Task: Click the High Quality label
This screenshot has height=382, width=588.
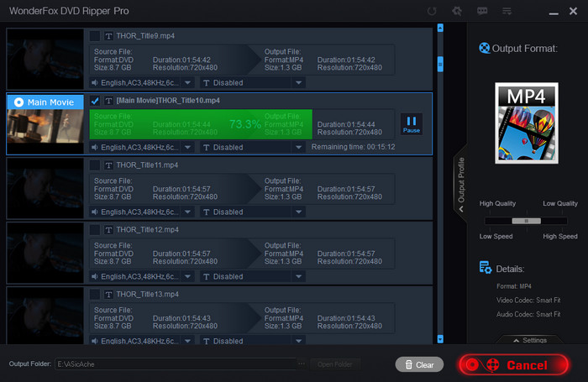Action: [x=497, y=203]
